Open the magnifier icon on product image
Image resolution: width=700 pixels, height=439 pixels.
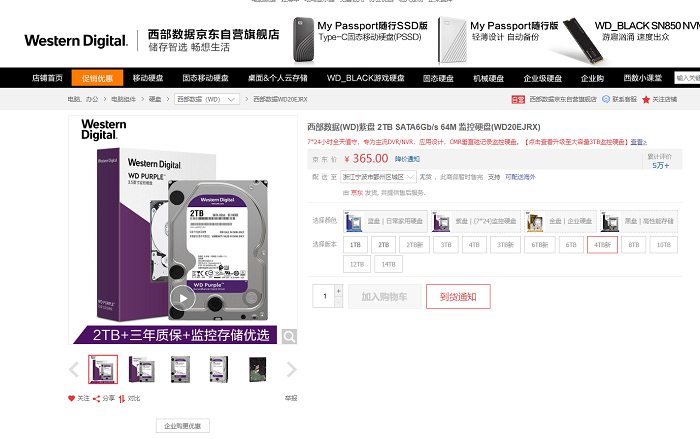(289, 336)
